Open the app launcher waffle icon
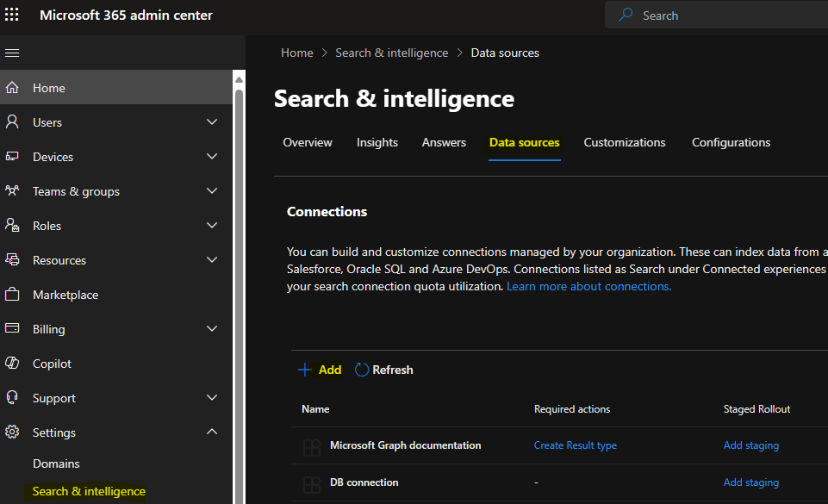 coord(11,15)
